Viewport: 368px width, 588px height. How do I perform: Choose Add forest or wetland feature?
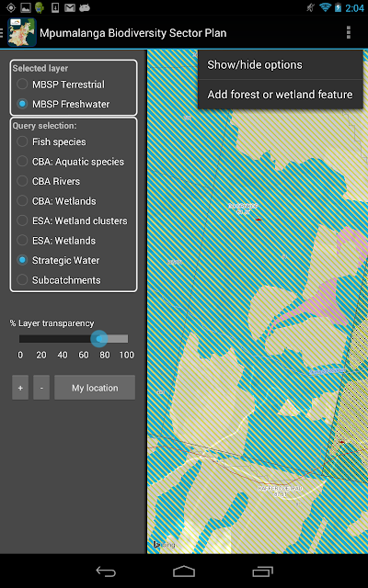[280, 94]
